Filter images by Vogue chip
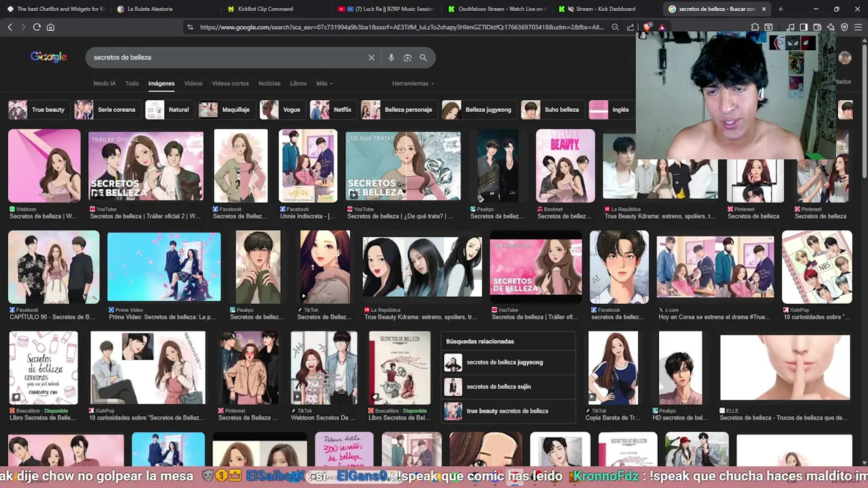 tap(283, 110)
